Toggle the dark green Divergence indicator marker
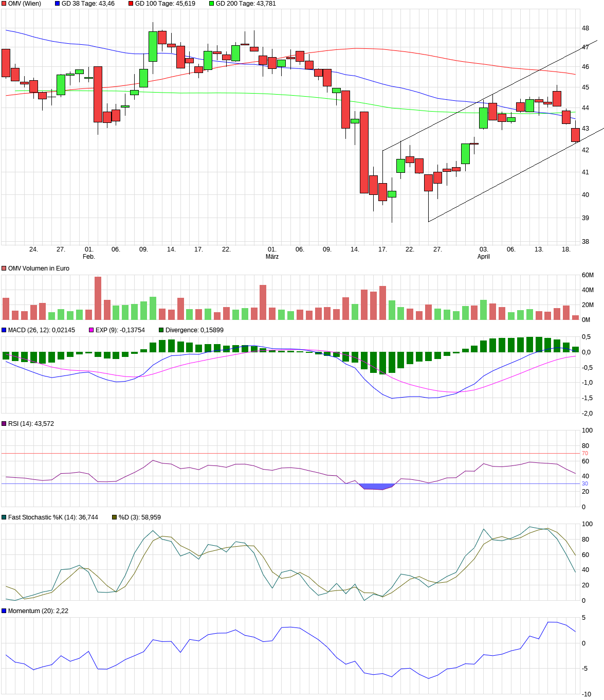This screenshot has width=604, height=700. (162, 329)
